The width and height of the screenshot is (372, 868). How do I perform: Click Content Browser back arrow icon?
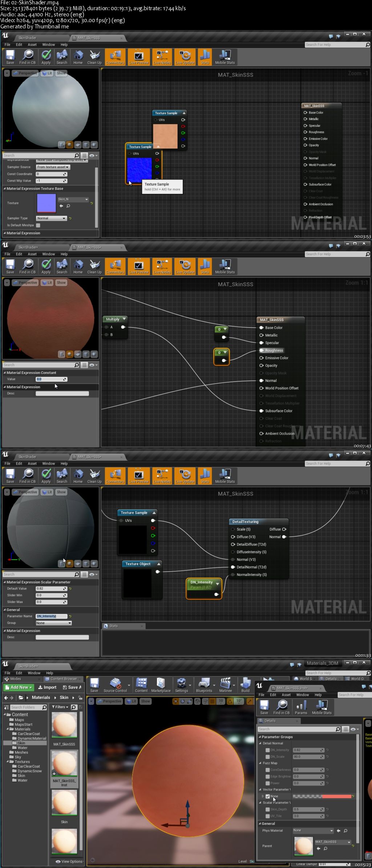click(6, 697)
